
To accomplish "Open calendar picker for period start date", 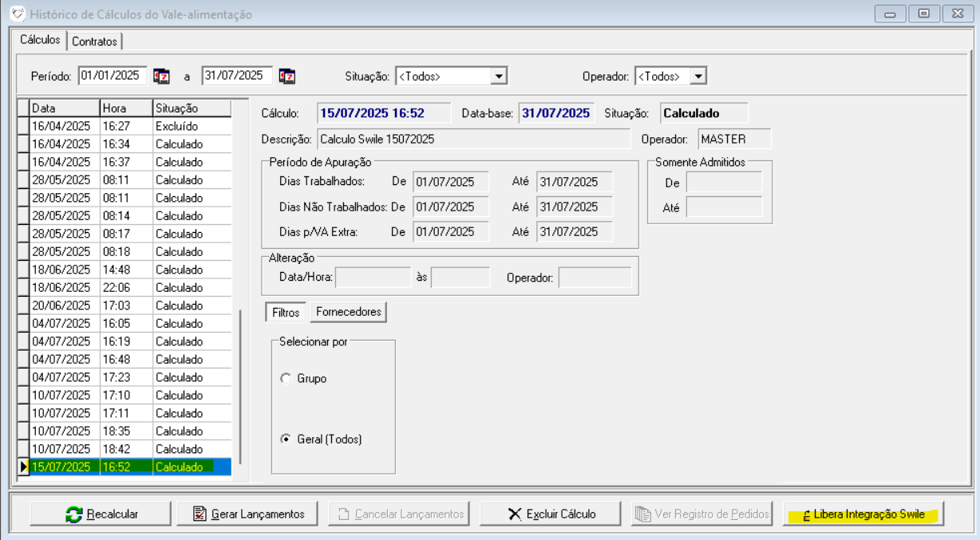I will pos(161,76).
